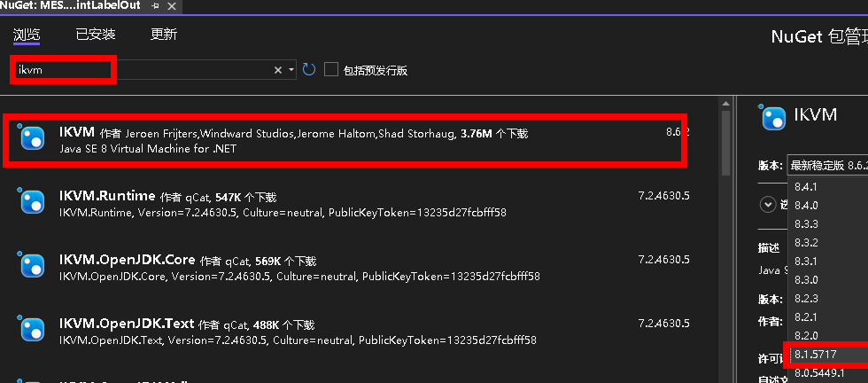Click IKVM.Runtime version 7.2.4630.5 label
The width and height of the screenshot is (868, 383).
click(x=663, y=196)
